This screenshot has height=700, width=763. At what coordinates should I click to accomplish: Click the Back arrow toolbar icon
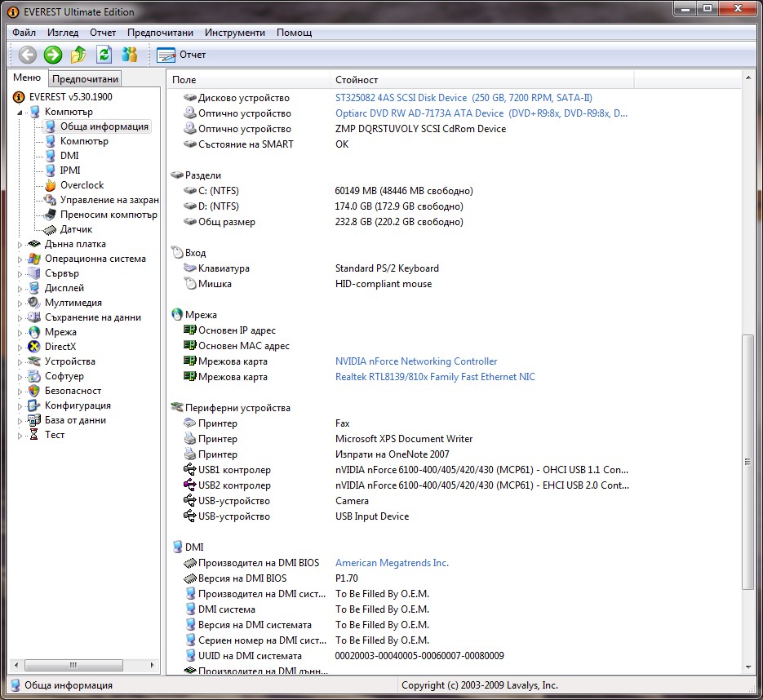click(x=27, y=55)
